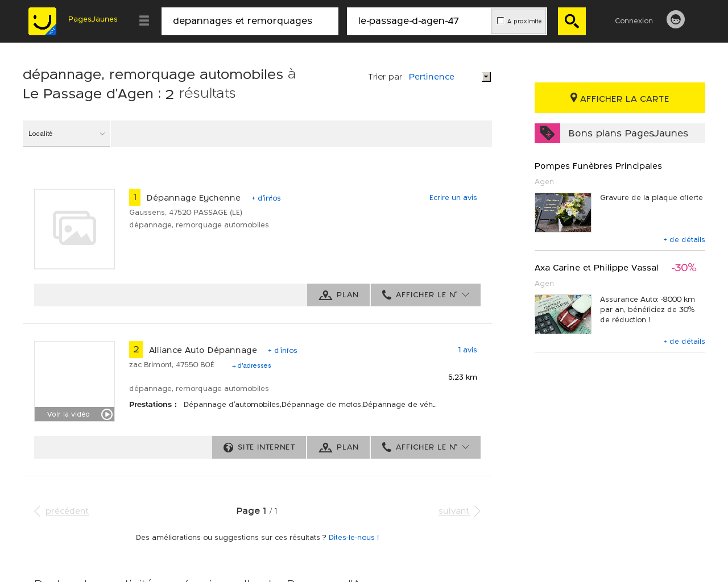Click the location input field
The image size is (728, 582).
click(x=419, y=21)
